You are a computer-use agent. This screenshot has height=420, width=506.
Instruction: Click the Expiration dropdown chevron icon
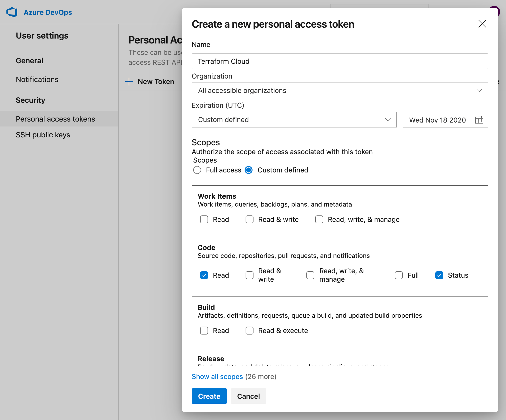[387, 120]
